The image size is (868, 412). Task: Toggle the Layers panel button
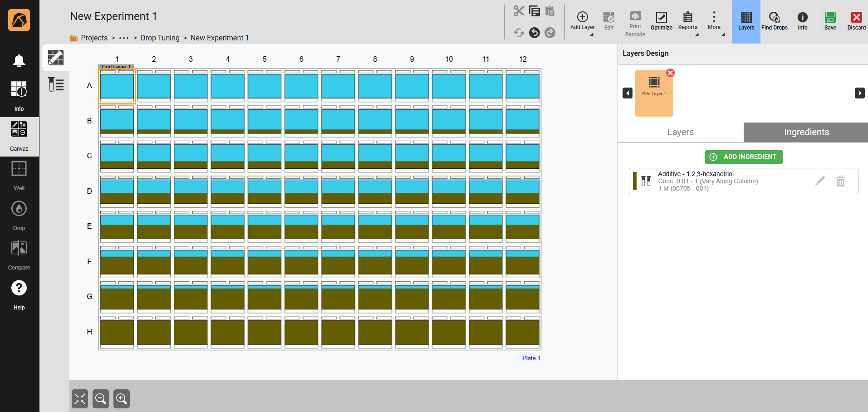(746, 21)
